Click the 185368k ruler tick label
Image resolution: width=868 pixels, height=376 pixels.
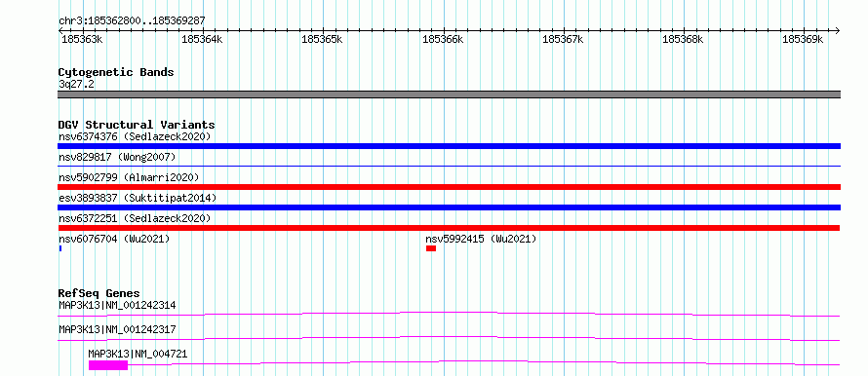pos(683,39)
